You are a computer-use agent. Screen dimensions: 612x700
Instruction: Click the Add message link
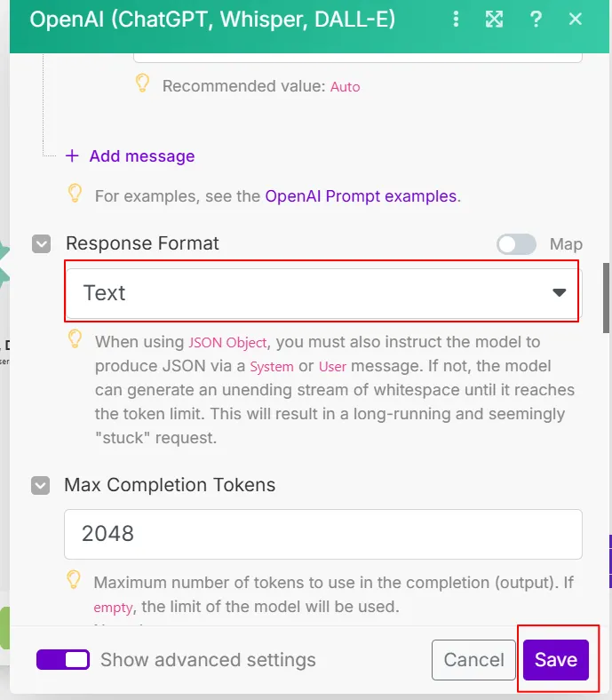pyautogui.click(x=142, y=156)
